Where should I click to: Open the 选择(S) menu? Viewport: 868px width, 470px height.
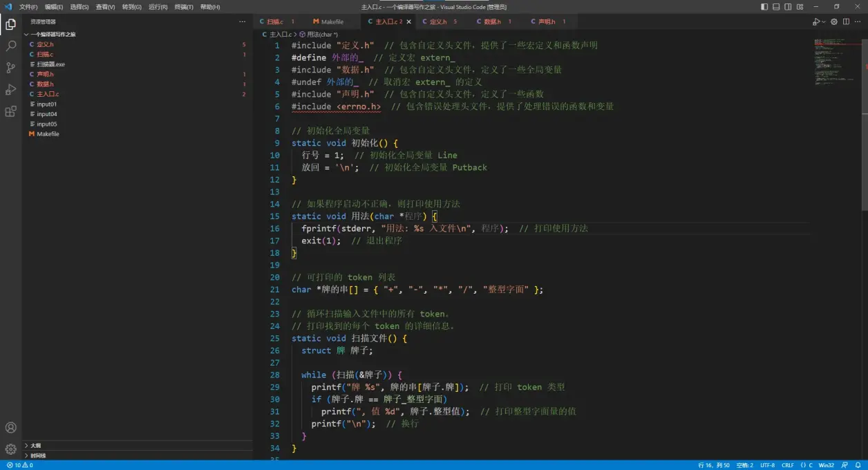[x=79, y=6]
